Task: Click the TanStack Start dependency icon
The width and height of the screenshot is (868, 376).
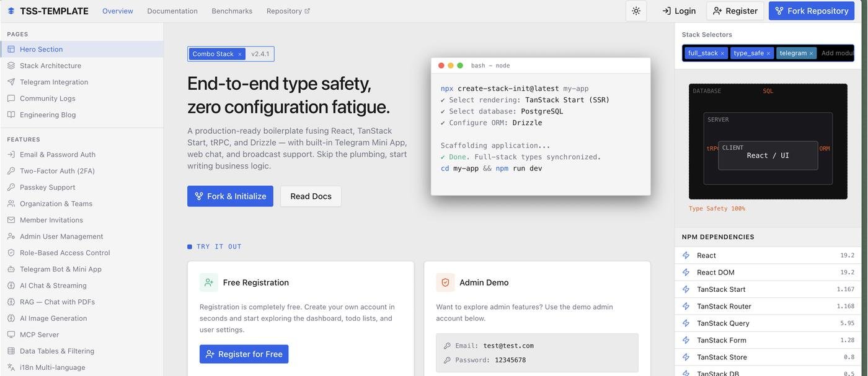Action: click(686, 289)
